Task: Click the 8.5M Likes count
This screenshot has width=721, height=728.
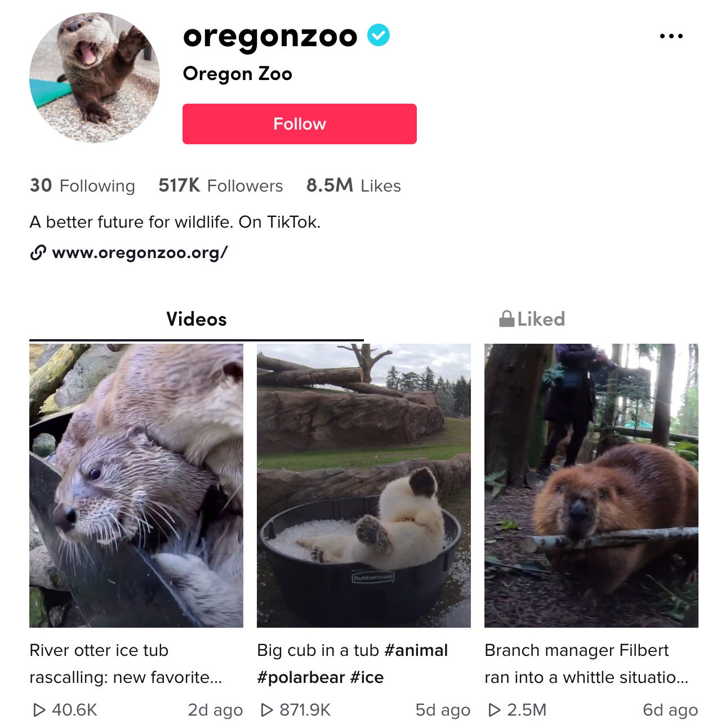Action: click(x=354, y=185)
